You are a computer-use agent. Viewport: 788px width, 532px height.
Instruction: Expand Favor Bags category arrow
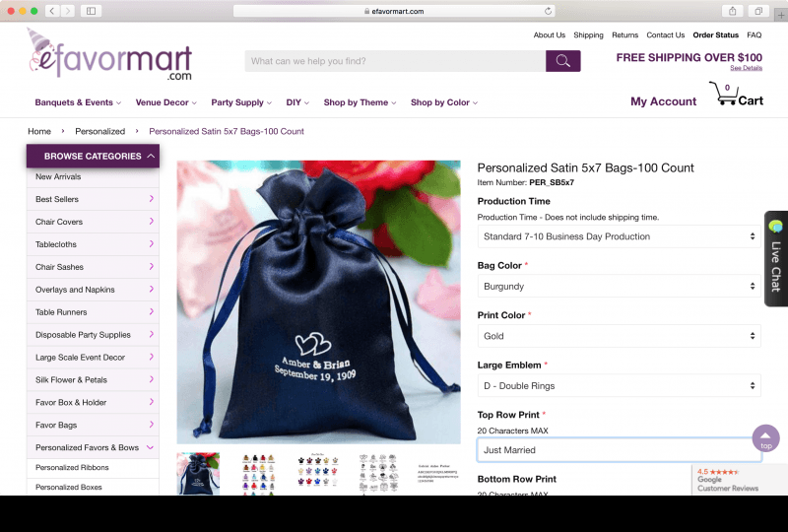[152, 425]
